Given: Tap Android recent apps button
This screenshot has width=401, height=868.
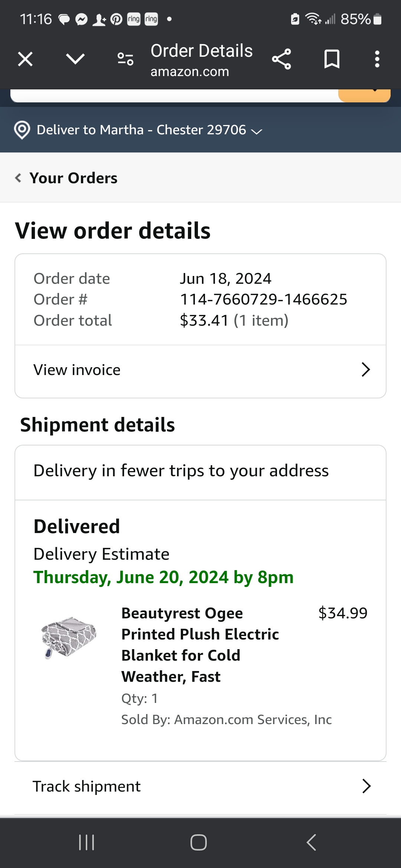Looking at the screenshot, I should [87, 842].
